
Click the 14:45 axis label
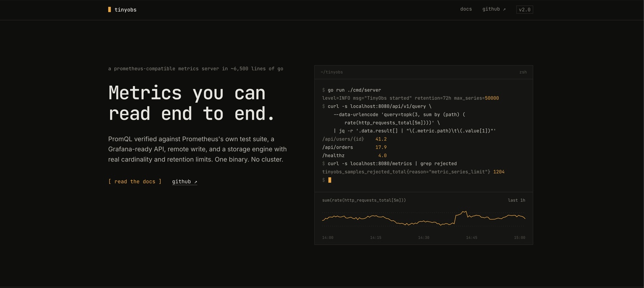[x=471, y=238]
